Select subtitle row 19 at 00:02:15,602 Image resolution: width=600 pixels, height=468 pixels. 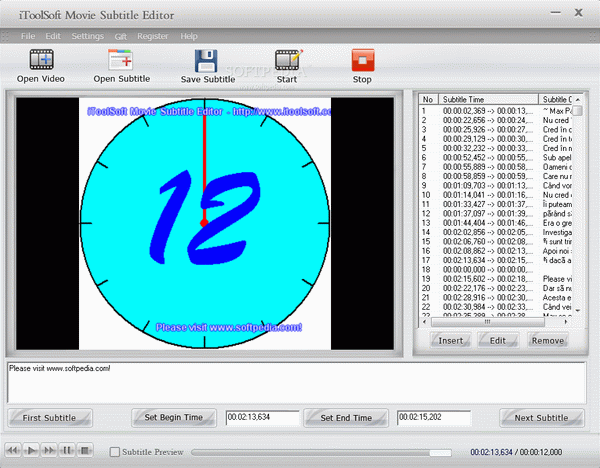(x=496, y=279)
